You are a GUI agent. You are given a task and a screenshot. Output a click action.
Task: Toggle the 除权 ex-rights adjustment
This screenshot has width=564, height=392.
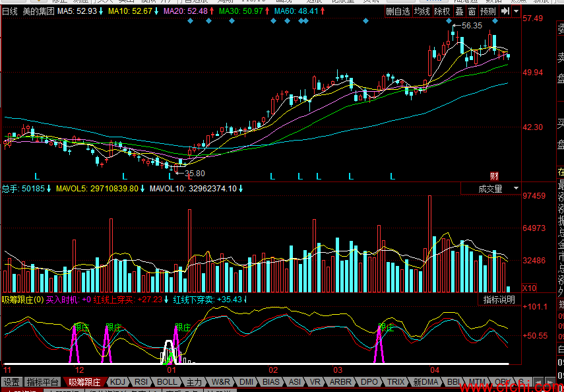pyautogui.click(x=443, y=11)
